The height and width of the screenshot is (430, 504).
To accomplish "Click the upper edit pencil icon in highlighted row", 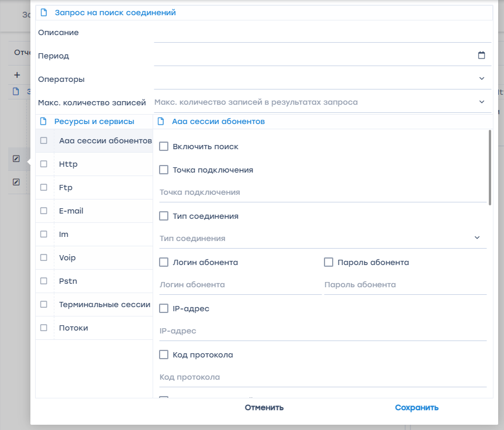I will [x=16, y=159].
